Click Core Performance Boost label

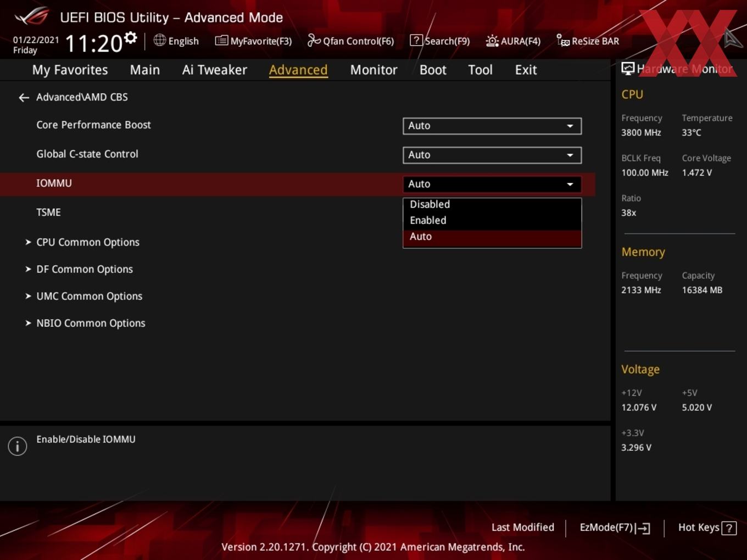pos(93,125)
